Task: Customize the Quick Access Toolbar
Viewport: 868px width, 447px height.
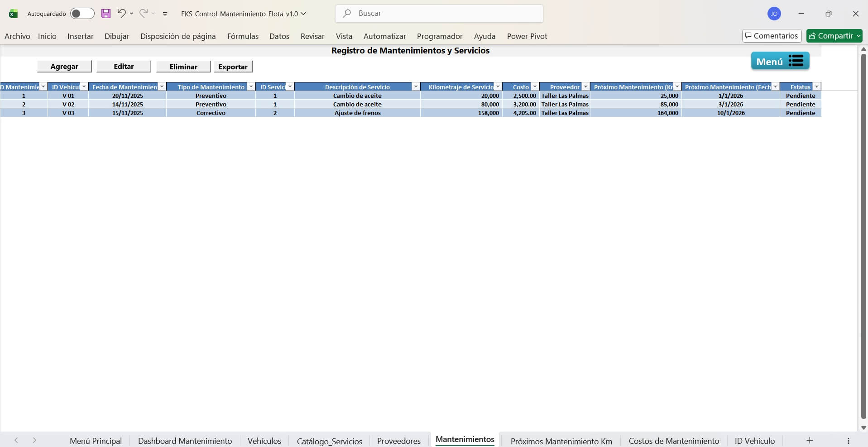Action: click(165, 14)
